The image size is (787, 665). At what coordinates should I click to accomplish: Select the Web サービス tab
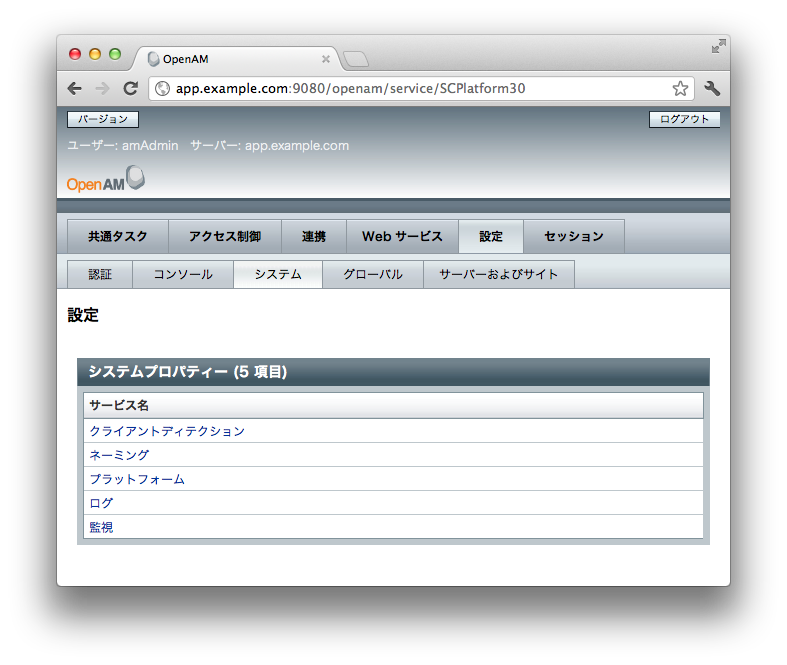click(x=402, y=237)
